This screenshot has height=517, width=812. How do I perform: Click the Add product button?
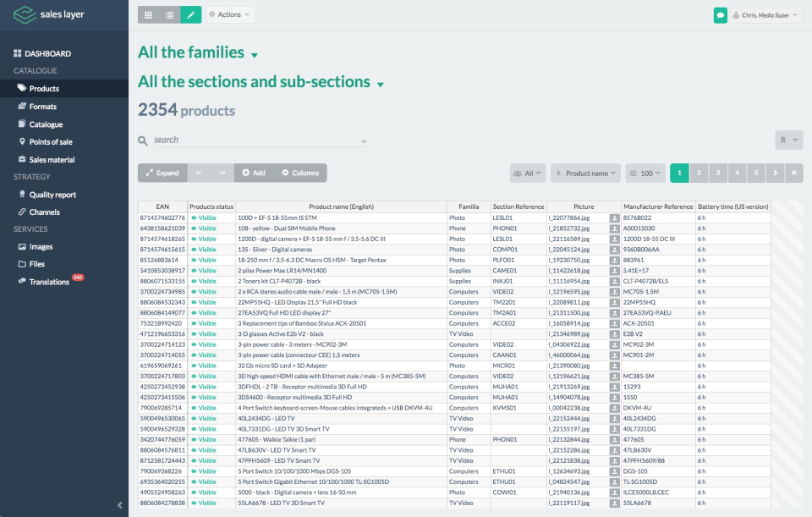253,173
